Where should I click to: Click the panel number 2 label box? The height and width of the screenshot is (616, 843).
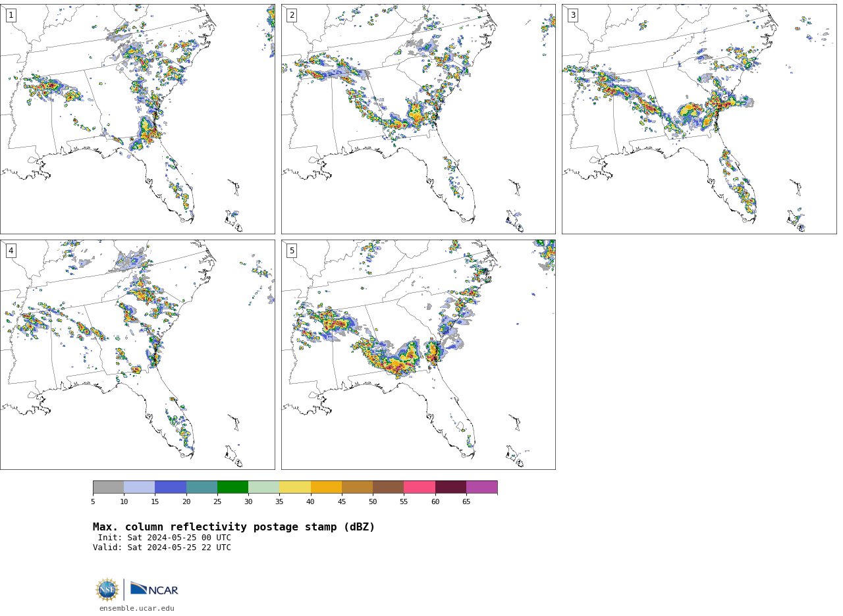click(x=292, y=15)
